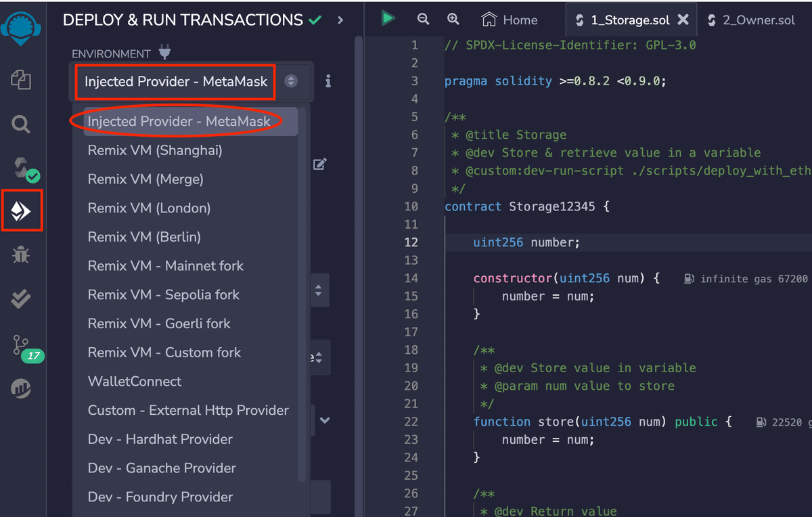Switch to the 2_Owner.sol tab
This screenshot has width=812, height=517.
pos(751,20)
